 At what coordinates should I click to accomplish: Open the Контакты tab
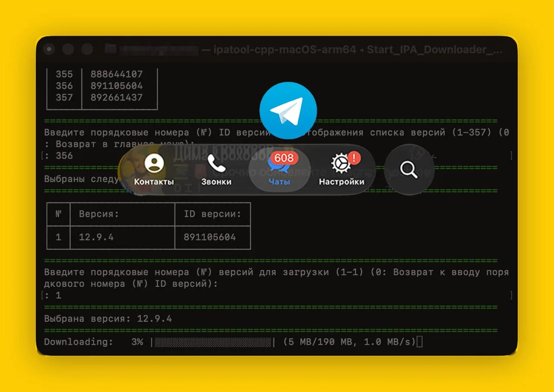tap(154, 170)
